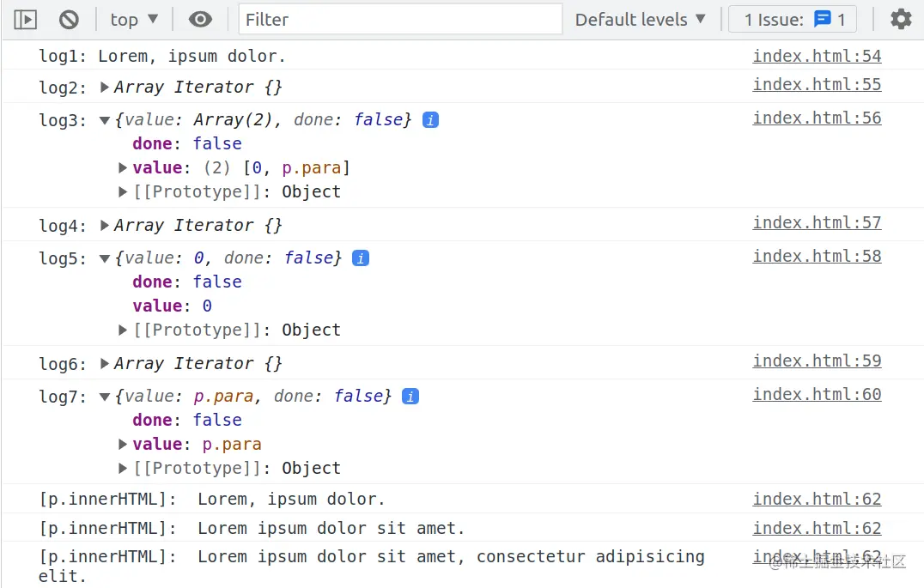The height and width of the screenshot is (588, 924).
Task: Open source link index.html:54
Action: tap(817, 56)
